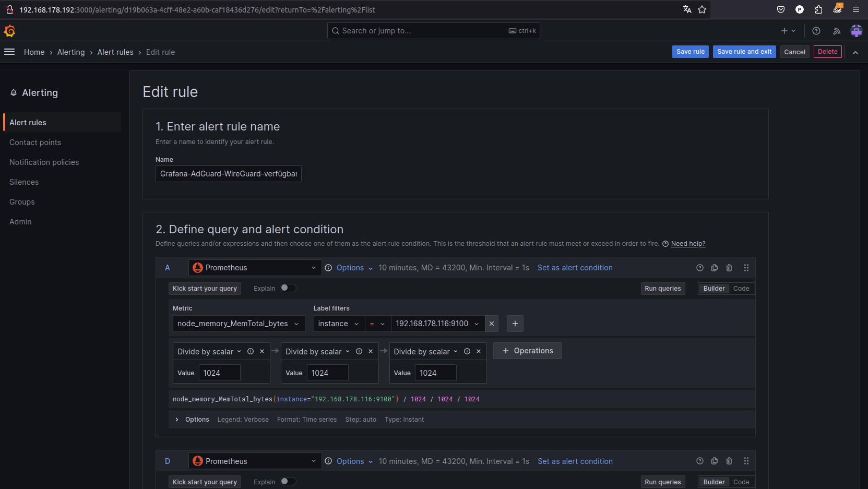Screen dimensions: 868x489
Task: Remove the instance label filter
Action: click(492, 324)
